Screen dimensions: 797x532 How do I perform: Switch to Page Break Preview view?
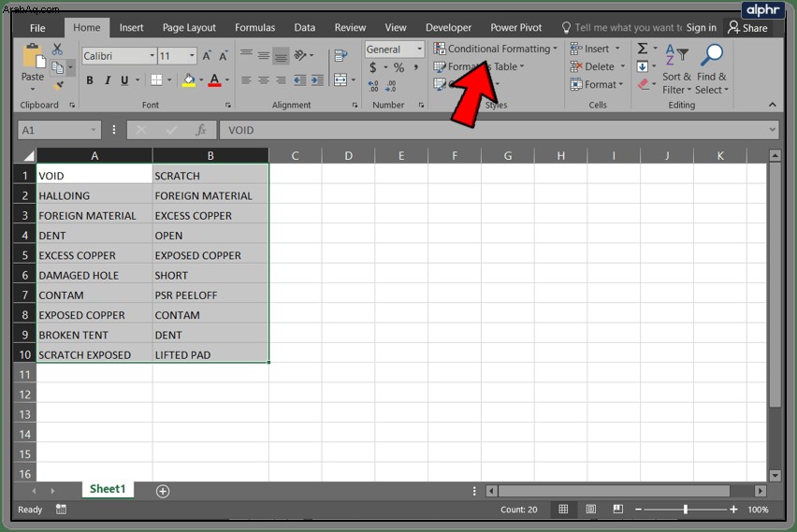(617, 510)
